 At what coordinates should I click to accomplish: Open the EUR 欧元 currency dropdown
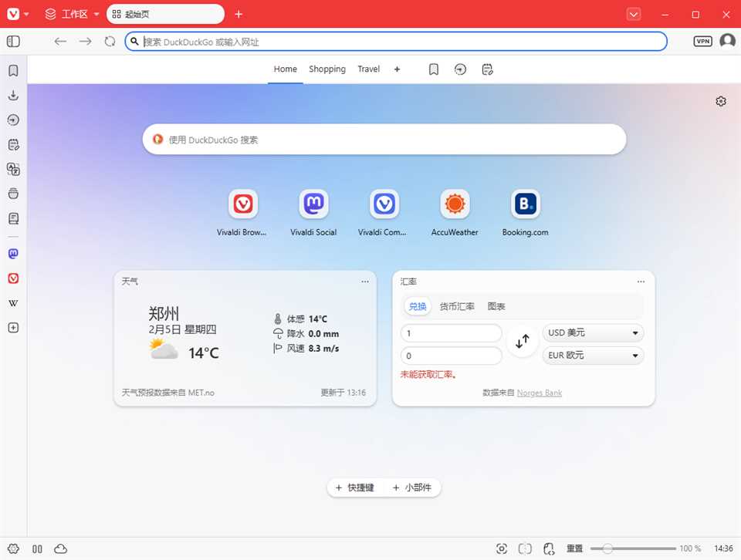click(593, 355)
